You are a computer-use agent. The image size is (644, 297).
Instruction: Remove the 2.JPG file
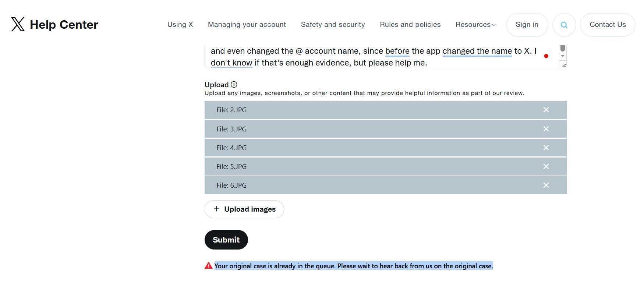tap(546, 110)
